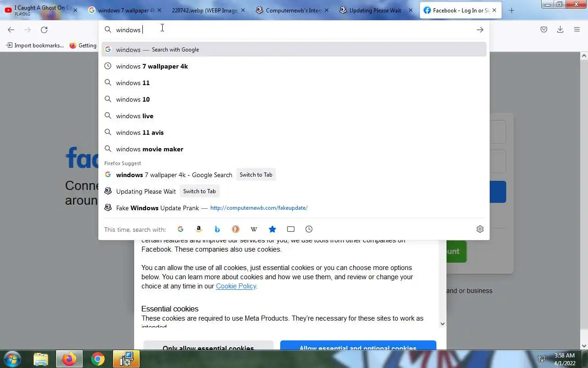Click the Forward navigation arrow
The height and width of the screenshot is (368, 588).
pos(28,30)
